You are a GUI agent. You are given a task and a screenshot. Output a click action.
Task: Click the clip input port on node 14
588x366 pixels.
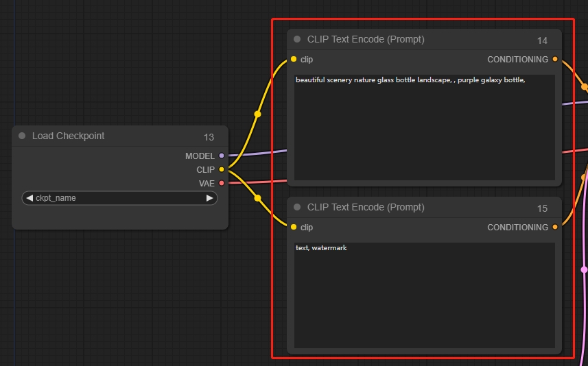tap(294, 60)
